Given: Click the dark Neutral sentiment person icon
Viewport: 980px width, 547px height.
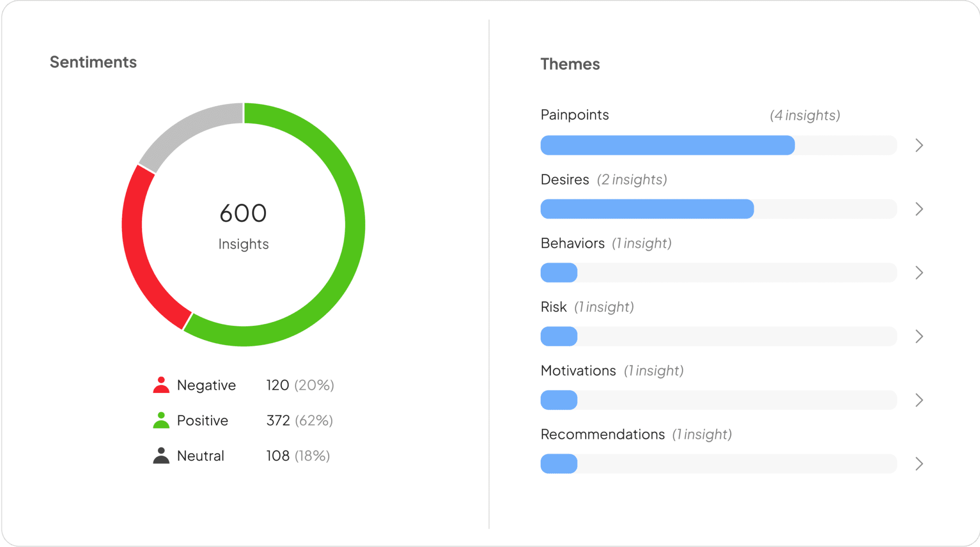Looking at the screenshot, I should coord(161,456).
